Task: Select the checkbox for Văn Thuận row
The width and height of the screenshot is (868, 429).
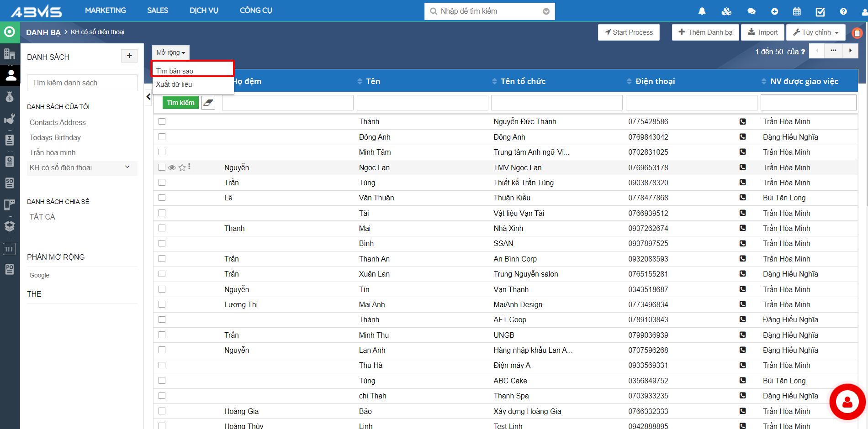Action: [162, 198]
